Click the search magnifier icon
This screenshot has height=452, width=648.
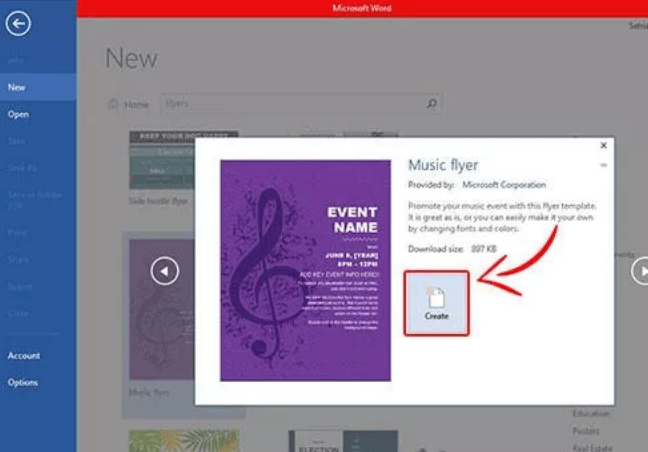tap(432, 103)
